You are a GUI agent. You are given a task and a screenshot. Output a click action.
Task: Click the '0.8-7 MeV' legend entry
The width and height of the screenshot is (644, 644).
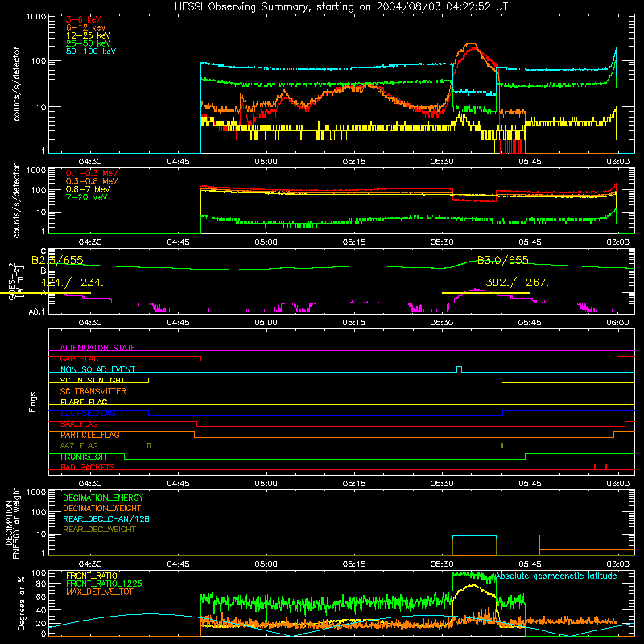pyautogui.click(x=89, y=189)
